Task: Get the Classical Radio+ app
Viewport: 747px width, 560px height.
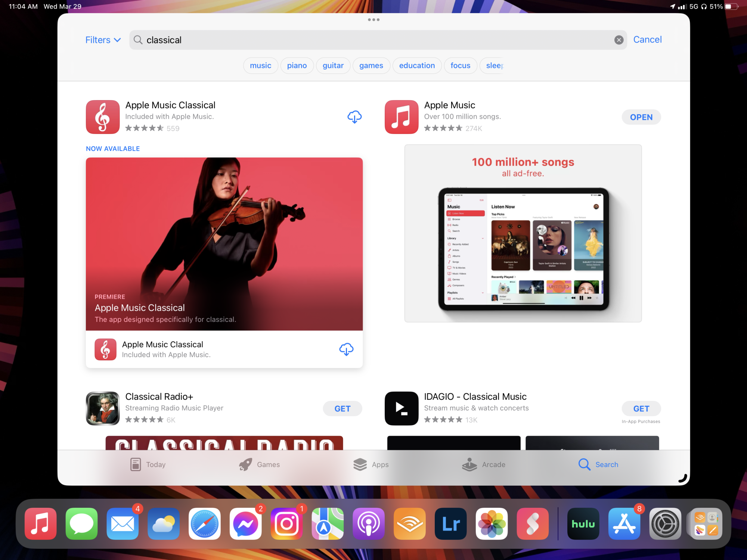Action: [x=342, y=409]
